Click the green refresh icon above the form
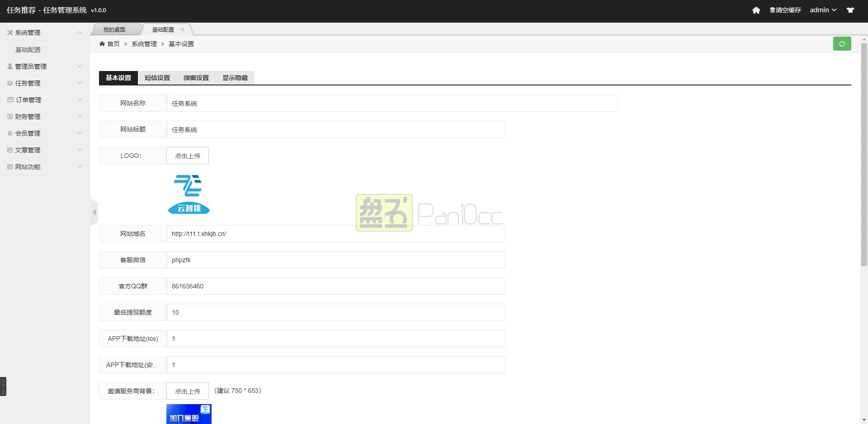 842,43
